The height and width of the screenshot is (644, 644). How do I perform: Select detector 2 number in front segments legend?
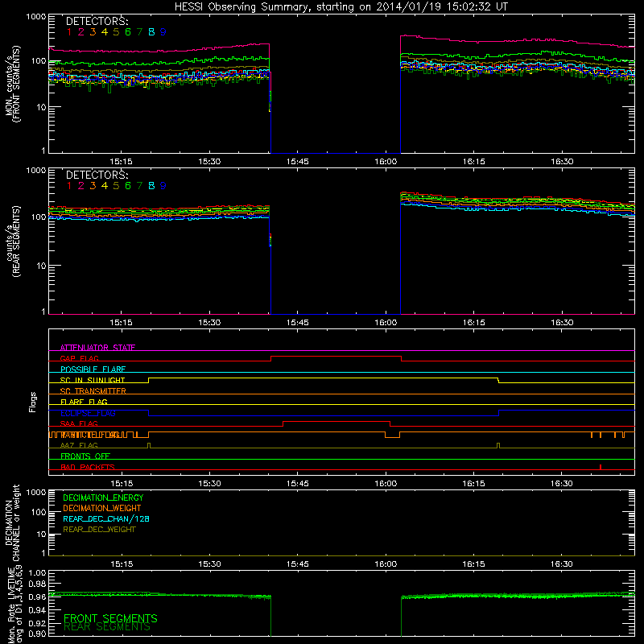click(81, 32)
